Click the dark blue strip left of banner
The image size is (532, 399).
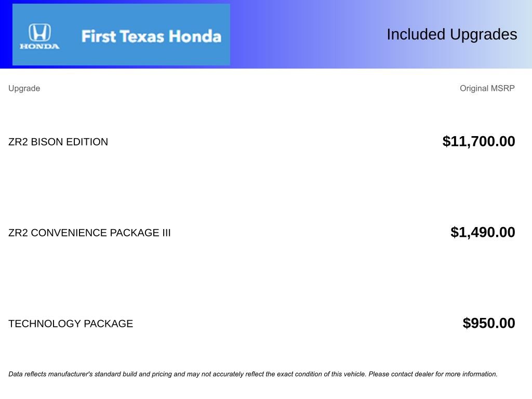(6, 34)
